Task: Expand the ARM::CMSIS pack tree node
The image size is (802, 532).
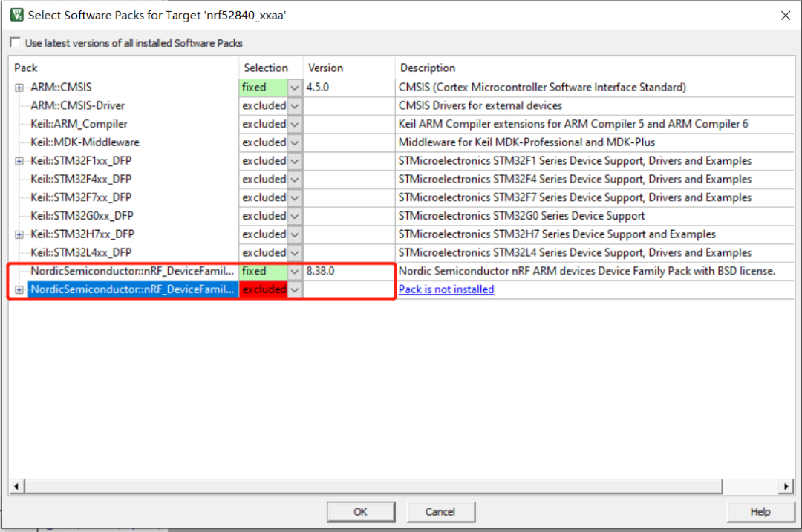Action: coord(19,88)
